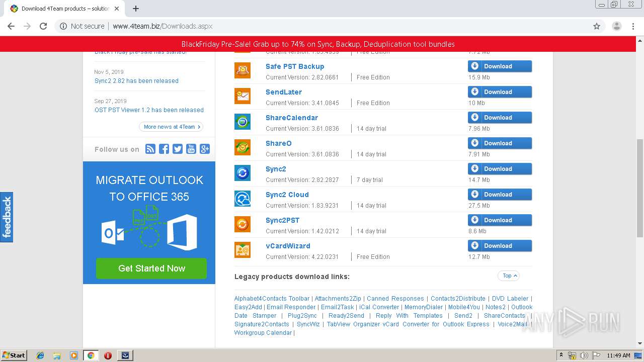Open the Google Plus follow icon
The height and width of the screenshot is (362, 644).
[205, 149]
